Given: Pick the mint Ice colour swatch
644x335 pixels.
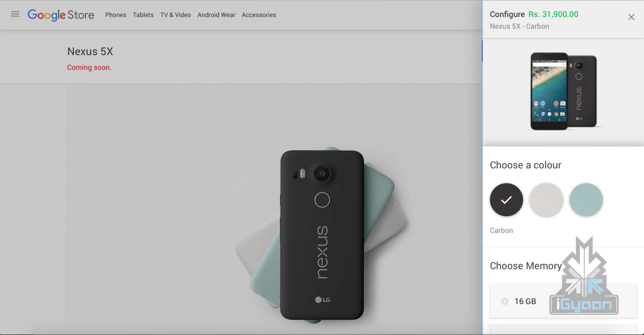Looking at the screenshot, I should click(x=586, y=200).
